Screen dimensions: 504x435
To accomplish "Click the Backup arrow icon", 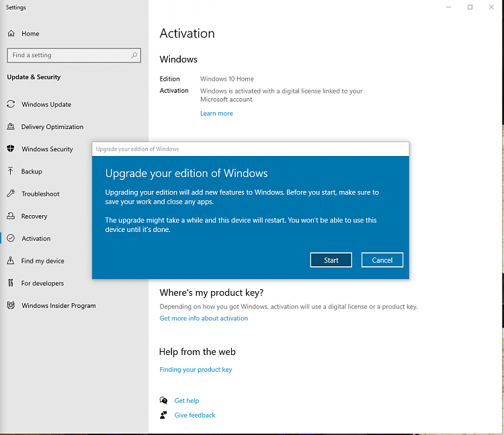I will (11, 171).
